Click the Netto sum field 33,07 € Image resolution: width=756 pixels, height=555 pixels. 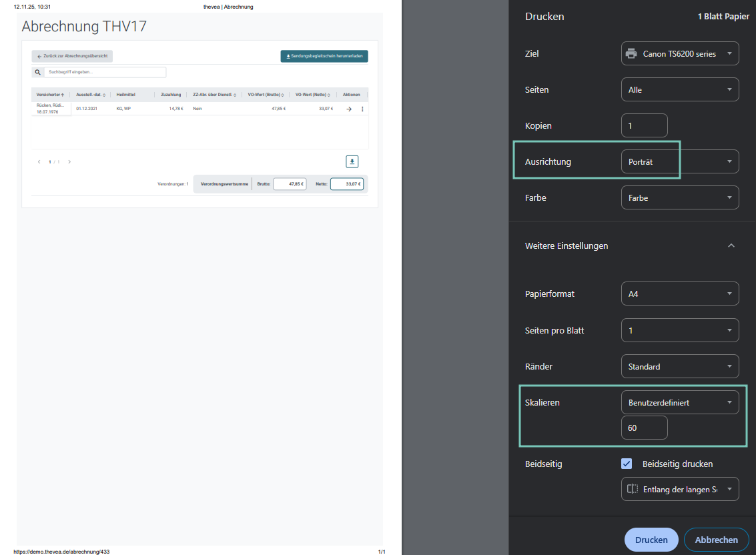[x=347, y=183]
